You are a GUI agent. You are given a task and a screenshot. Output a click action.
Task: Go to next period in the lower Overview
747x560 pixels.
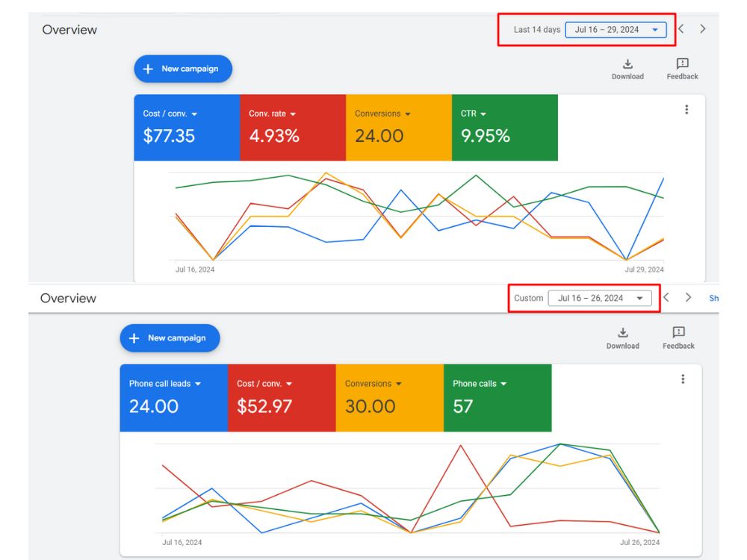click(x=688, y=298)
